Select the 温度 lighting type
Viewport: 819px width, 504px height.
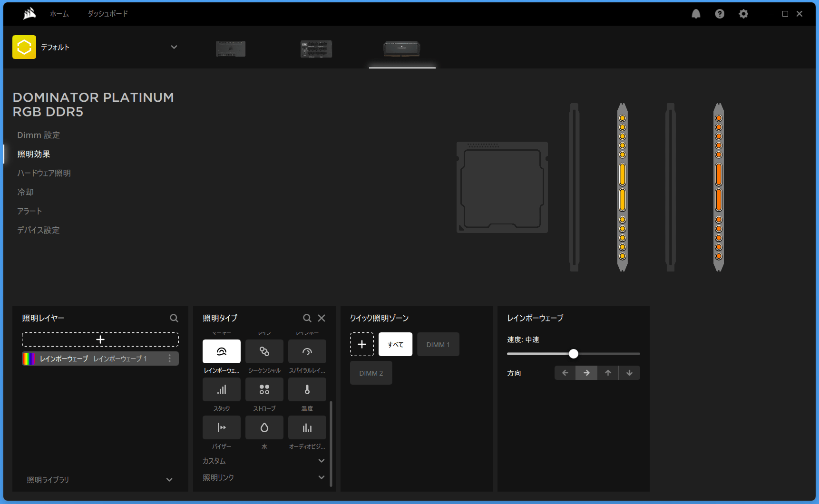click(307, 389)
